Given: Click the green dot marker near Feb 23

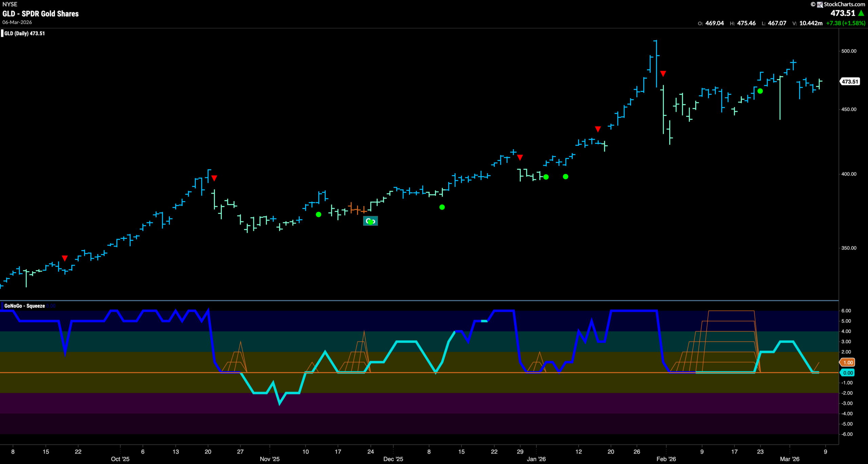Looking at the screenshot, I should [760, 91].
